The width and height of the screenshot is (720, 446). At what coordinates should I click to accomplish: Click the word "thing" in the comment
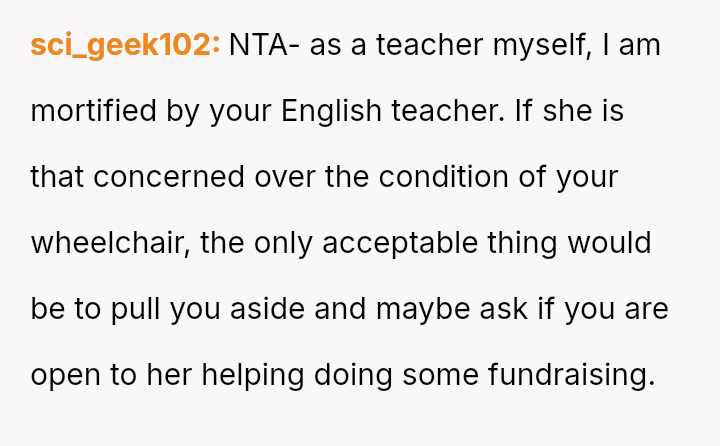552,243
